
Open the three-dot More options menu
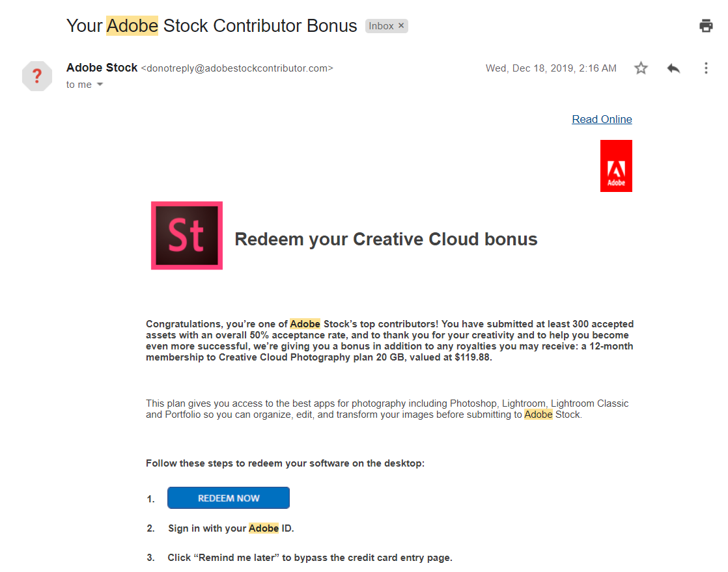(706, 68)
